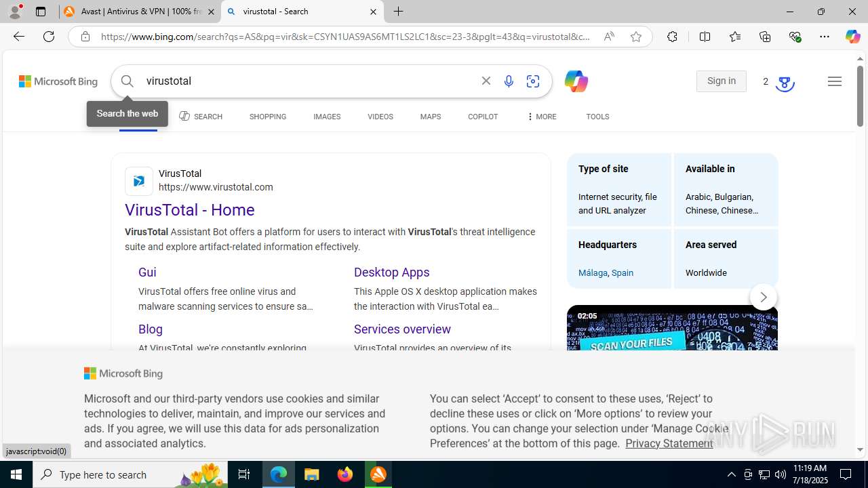Open the Favorites list
The width and height of the screenshot is (868, 488).
735,37
